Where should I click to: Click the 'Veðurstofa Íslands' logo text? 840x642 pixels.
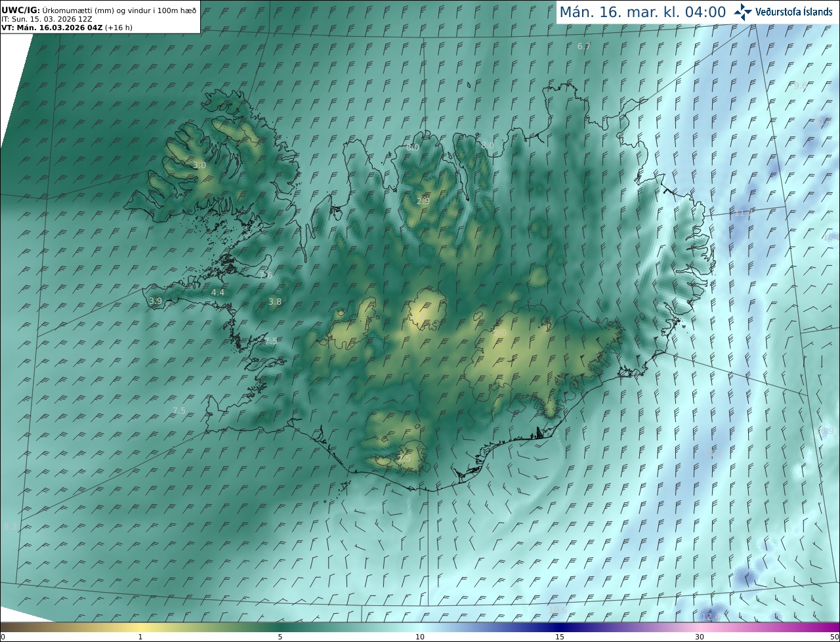click(793, 12)
